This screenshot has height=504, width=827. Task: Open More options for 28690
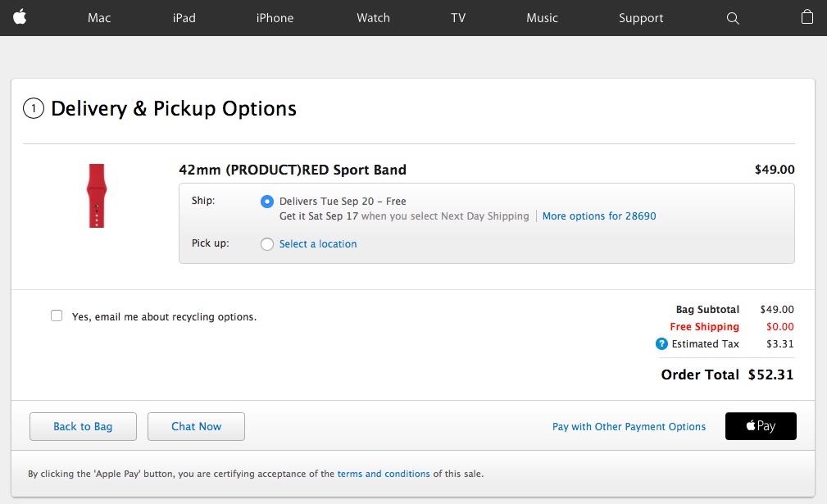click(x=599, y=216)
